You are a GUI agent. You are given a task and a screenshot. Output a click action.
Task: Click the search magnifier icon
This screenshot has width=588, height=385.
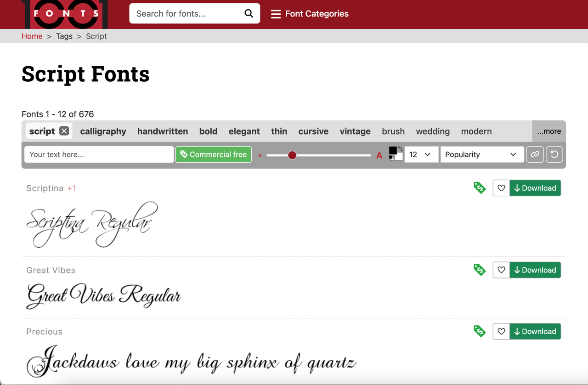249,14
